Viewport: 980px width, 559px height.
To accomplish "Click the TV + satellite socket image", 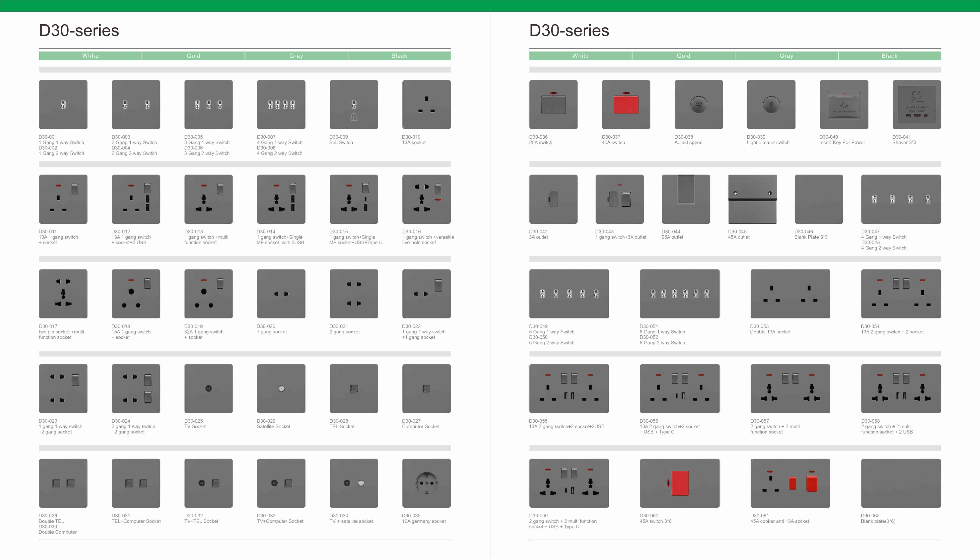I will coord(354,483).
